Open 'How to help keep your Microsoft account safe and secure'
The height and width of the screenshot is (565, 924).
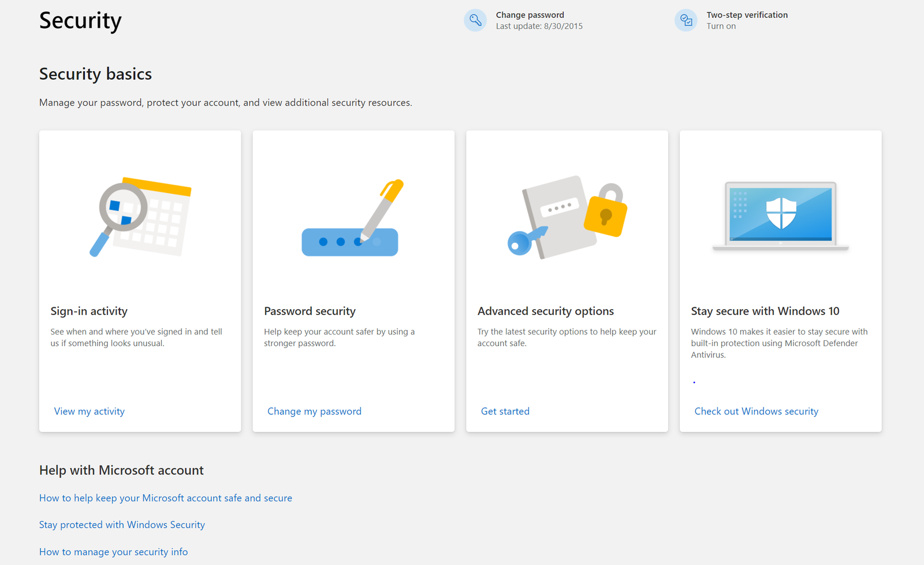click(x=166, y=498)
